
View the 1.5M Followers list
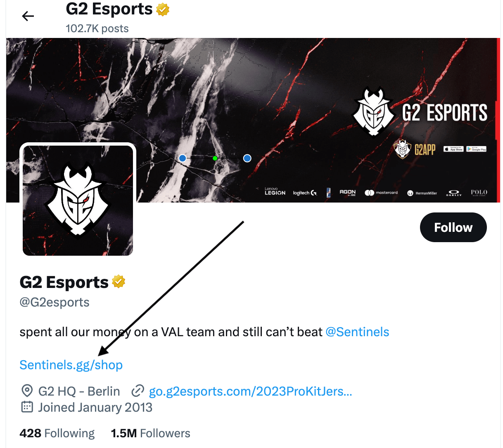[150, 433]
